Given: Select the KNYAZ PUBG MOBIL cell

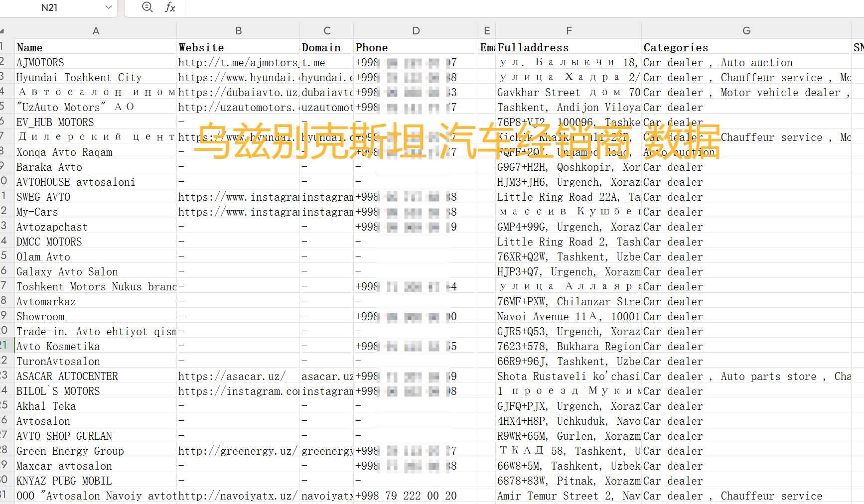Looking at the screenshot, I should coord(96,481).
